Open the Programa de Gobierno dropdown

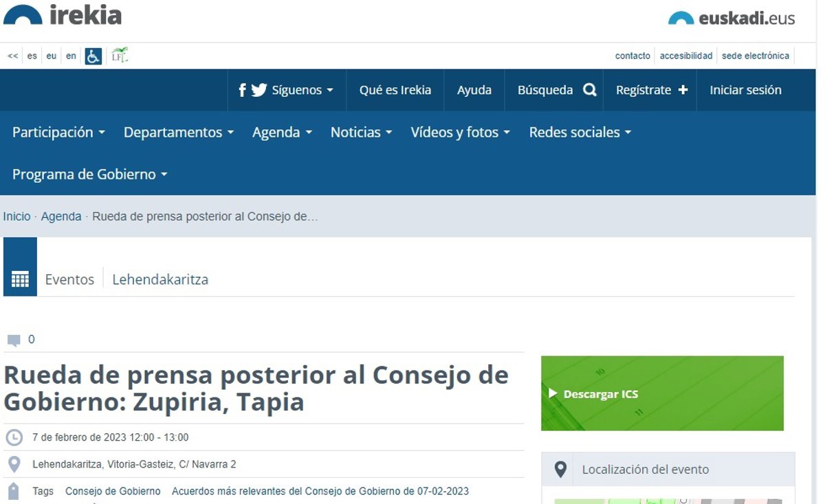point(89,175)
